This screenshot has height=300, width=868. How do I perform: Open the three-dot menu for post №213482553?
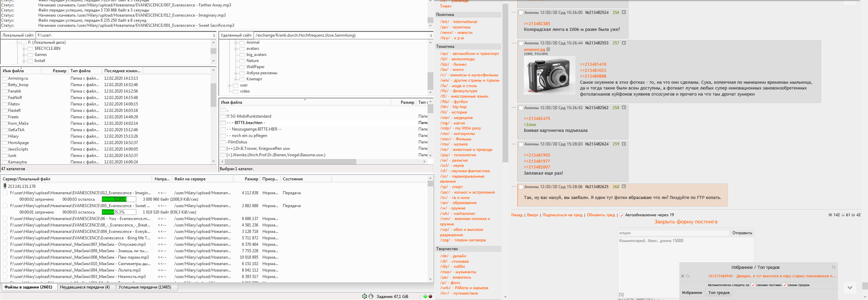point(514,43)
